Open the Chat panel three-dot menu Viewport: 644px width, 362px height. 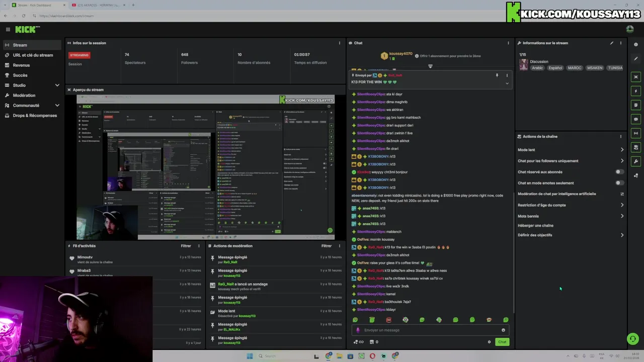[508, 43]
